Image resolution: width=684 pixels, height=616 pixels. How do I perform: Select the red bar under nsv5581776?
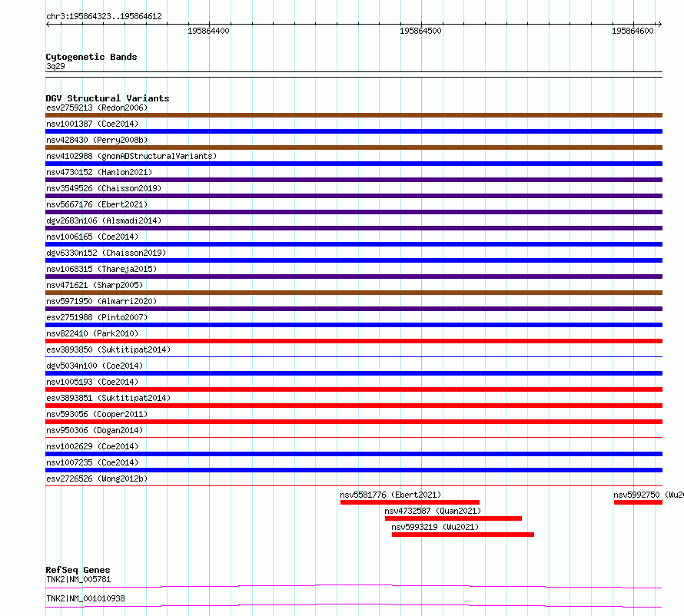point(410,502)
